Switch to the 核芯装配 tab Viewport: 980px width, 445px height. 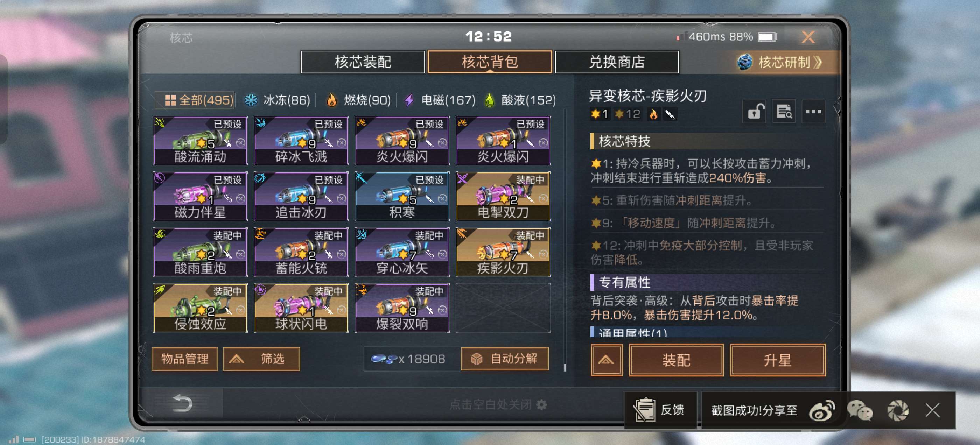363,62
